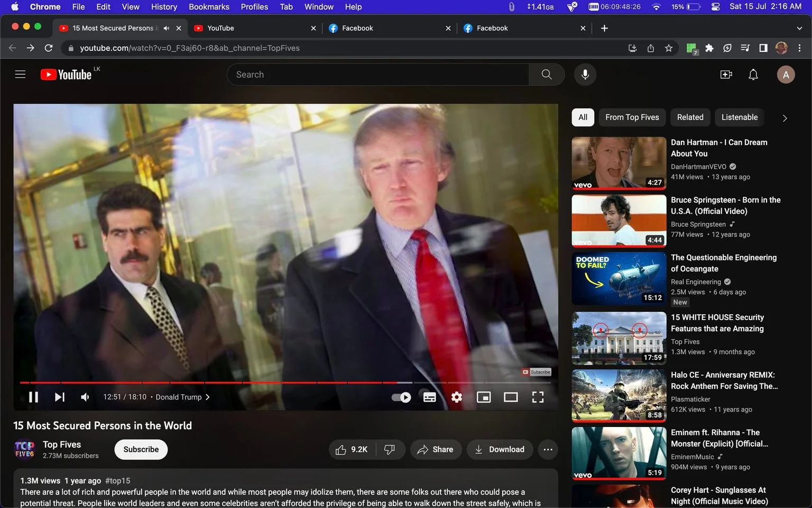
Task: Share this page from address bar
Action: click(x=651, y=48)
